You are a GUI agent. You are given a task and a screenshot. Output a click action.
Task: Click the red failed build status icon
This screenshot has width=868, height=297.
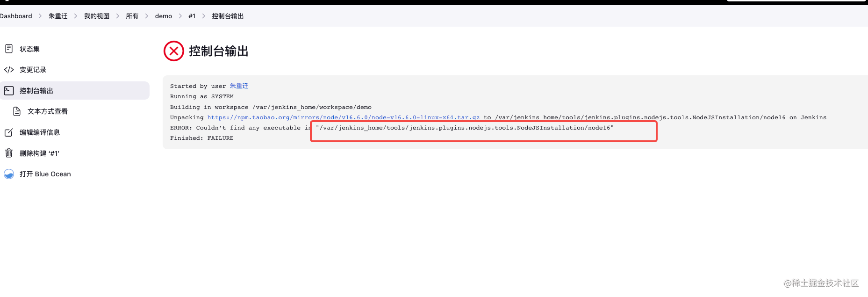pos(174,51)
